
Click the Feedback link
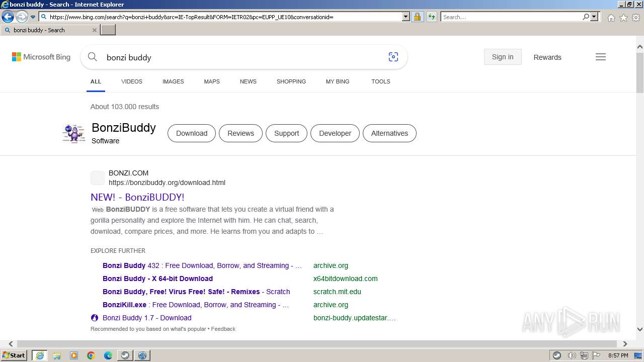point(223,329)
